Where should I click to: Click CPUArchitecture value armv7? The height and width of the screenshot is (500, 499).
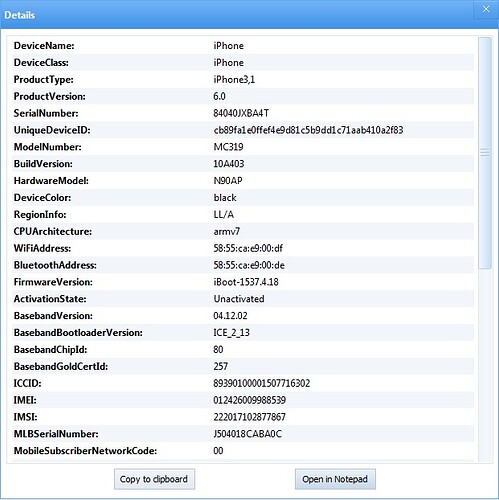click(x=227, y=231)
